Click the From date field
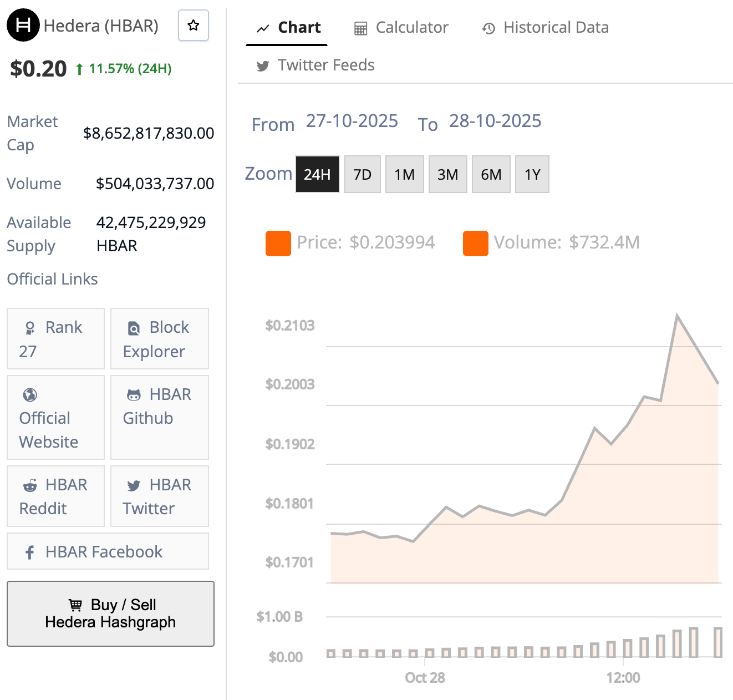The width and height of the screenshot is (733, 700). coord(352,121)
